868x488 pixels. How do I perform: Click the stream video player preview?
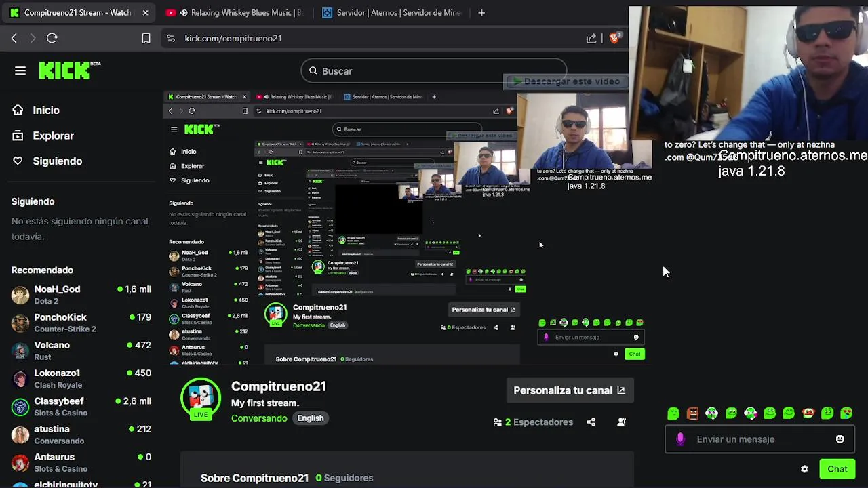pyautogui.click(x=407, y=229)
